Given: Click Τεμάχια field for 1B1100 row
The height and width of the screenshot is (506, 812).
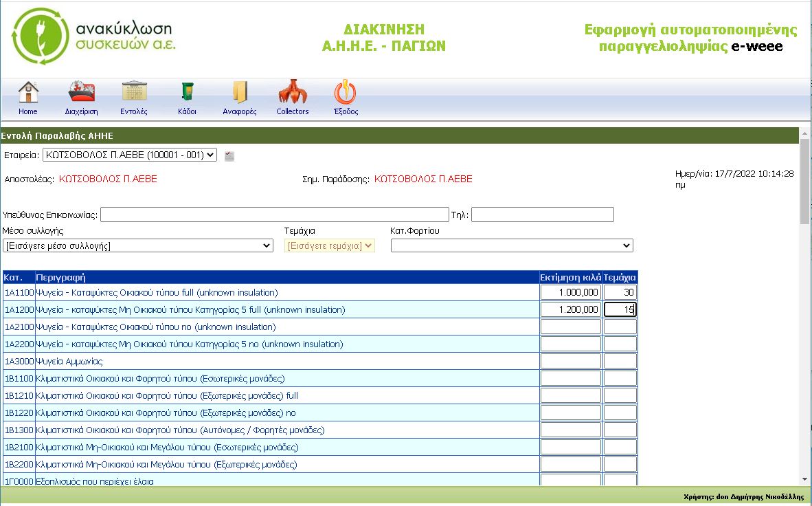Looking at the screenshot, I should (x=620, y=378).
